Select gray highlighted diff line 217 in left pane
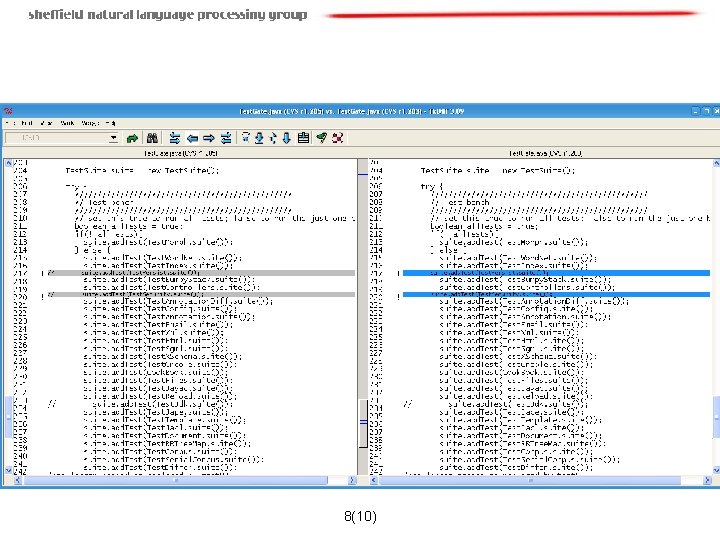This screenshot has width=720, height=540. [201, 273]
